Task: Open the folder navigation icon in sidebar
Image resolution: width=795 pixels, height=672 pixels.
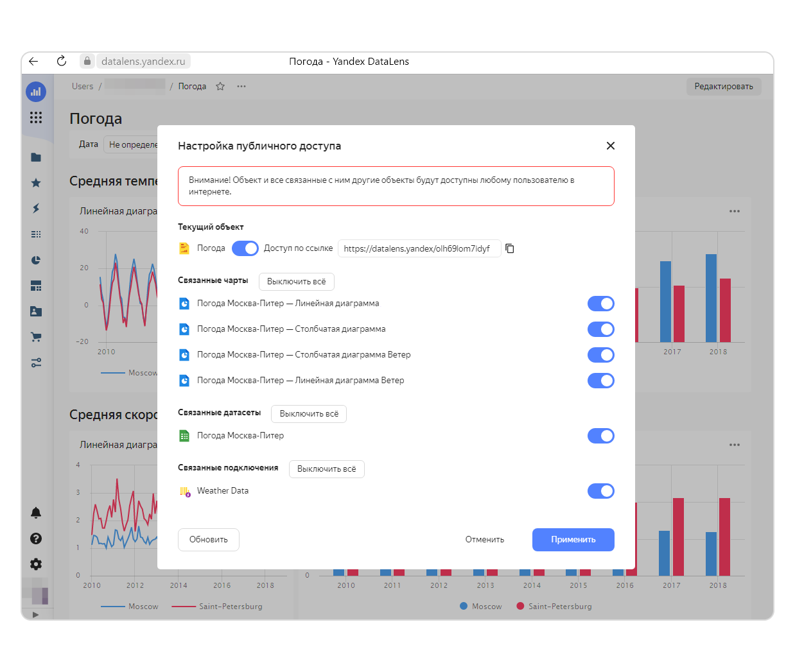Action: click(36, 157)
